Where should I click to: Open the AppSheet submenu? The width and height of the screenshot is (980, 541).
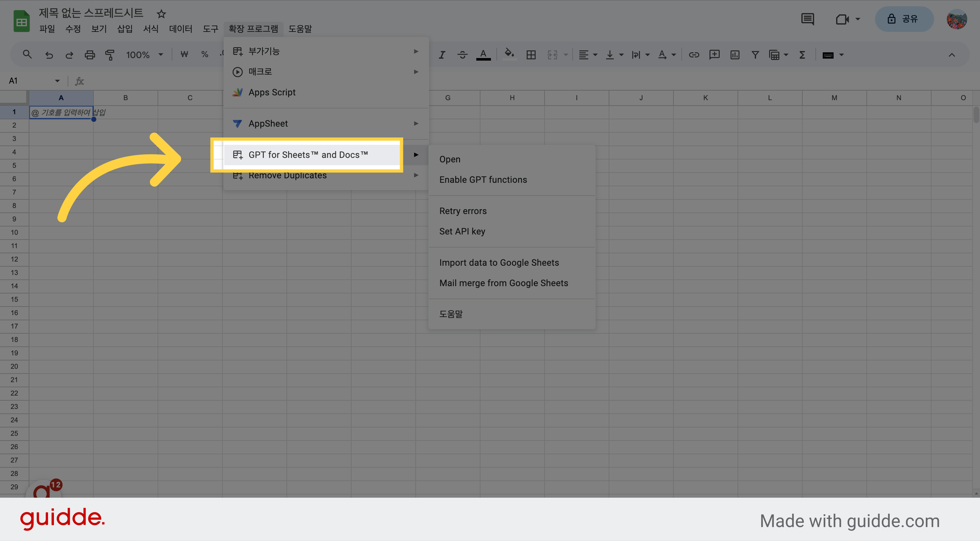pos(326,123)
